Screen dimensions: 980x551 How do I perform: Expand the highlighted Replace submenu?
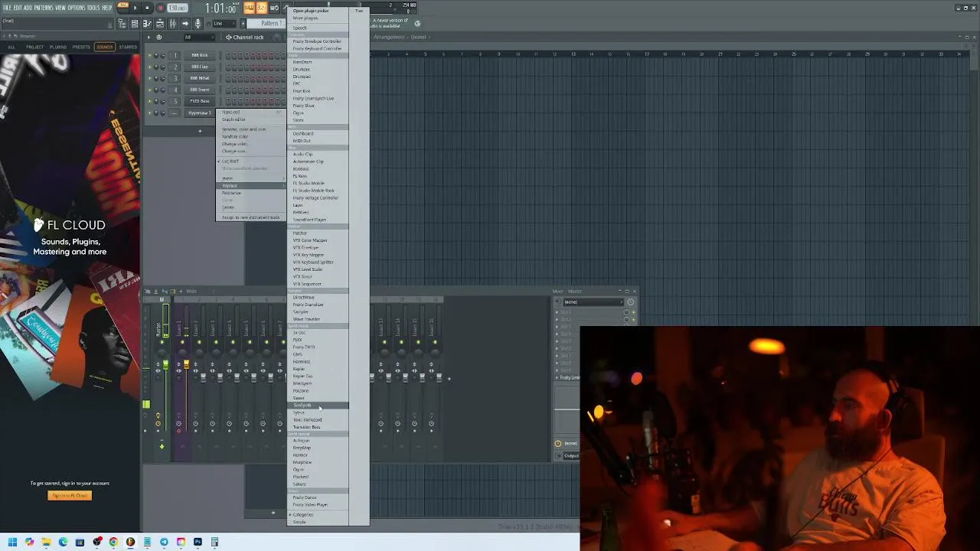[x=250, y=186]
